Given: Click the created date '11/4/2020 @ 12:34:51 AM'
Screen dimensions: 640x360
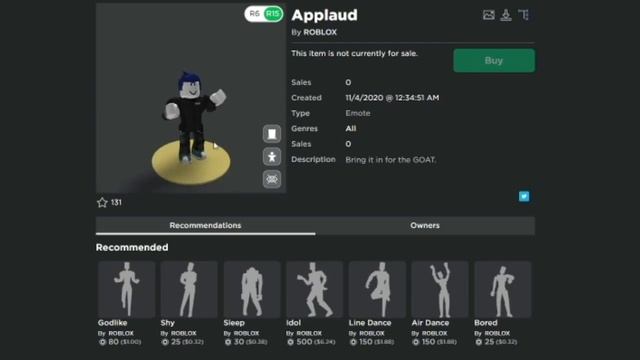Looking at the screenshot, I should 392,98.
